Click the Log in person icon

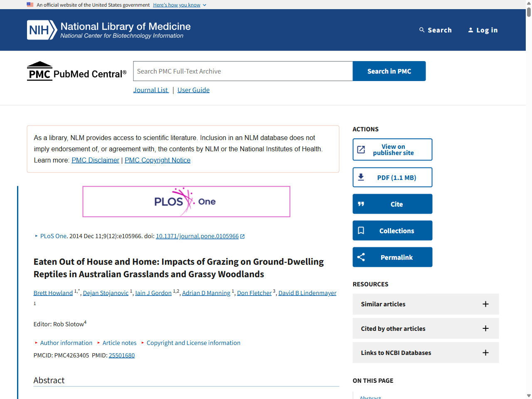[470, 30]
